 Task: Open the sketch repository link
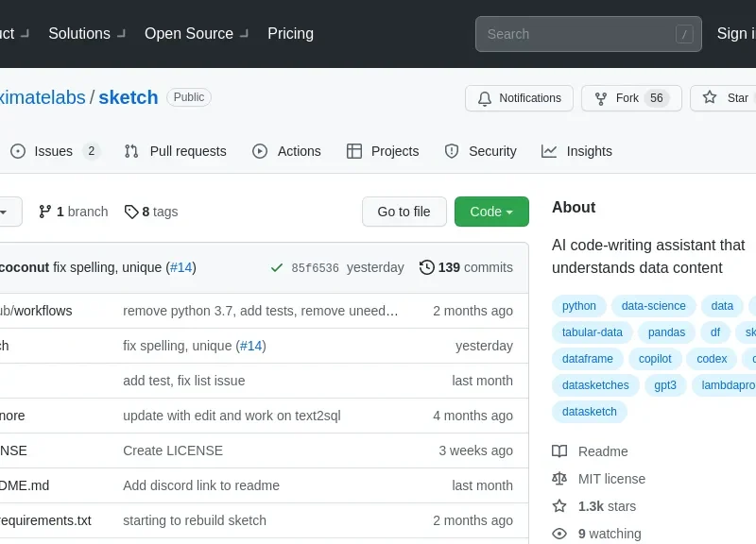[x=129, y=97]
